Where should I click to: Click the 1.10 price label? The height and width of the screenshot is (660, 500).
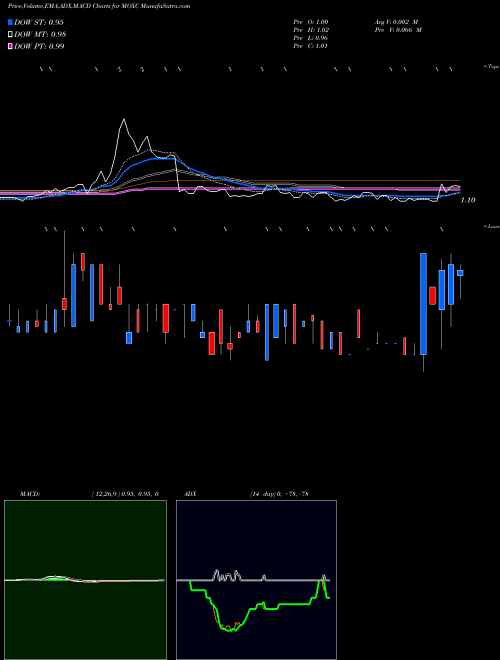468,200
